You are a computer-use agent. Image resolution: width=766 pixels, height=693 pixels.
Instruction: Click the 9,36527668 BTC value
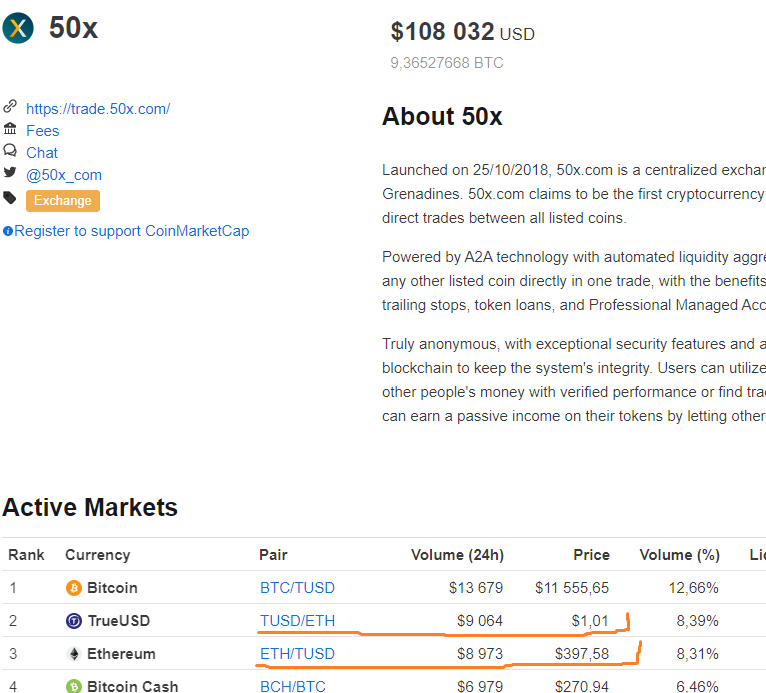pyautogui.click(x=447, y=63)
